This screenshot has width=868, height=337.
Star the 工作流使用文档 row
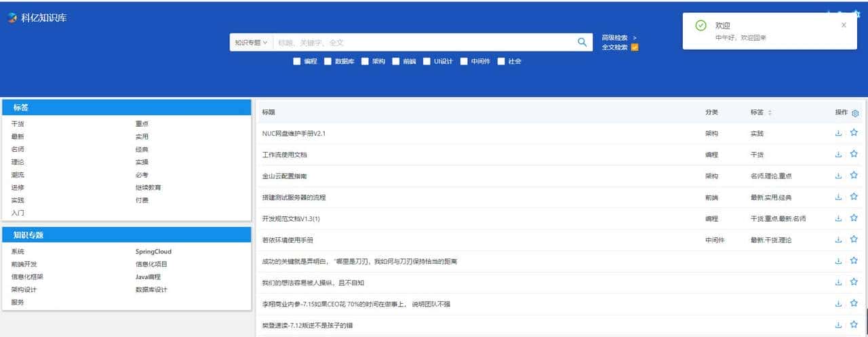[854, 155]
